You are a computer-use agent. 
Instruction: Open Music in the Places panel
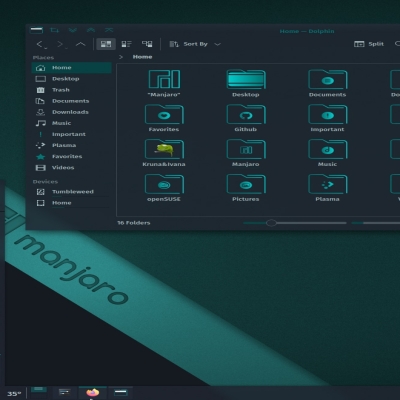click(72, 123)
